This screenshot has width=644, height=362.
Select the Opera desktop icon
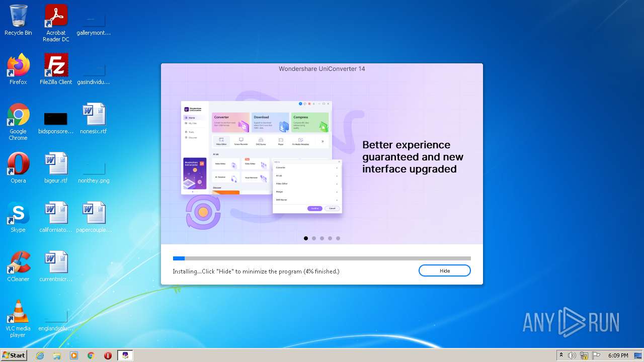coord(18,168)
